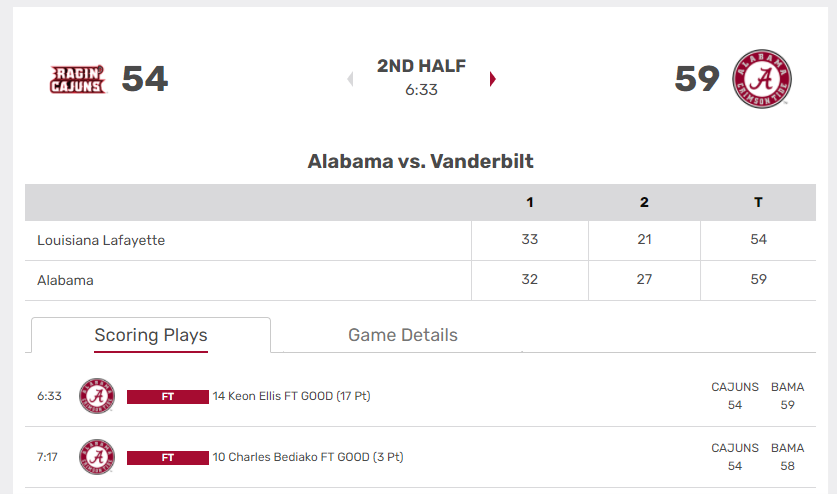Click Charles Bediako FT GOOD play text
This screenshot has width=837, height=494.
pos(307,457)
